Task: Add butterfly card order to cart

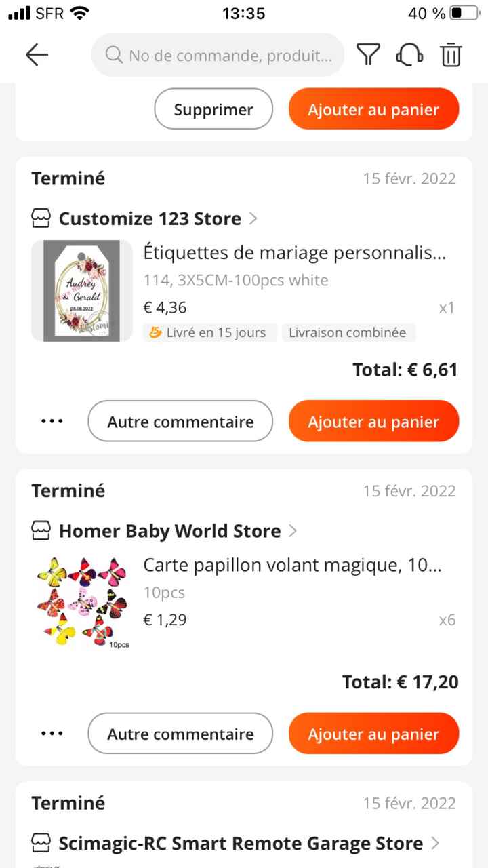Action: point(373,734)
